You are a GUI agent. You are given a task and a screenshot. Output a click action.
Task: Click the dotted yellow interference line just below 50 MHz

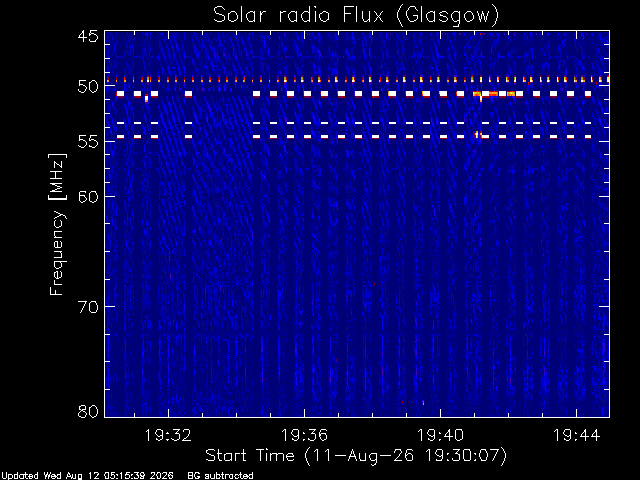coord(358,80)
